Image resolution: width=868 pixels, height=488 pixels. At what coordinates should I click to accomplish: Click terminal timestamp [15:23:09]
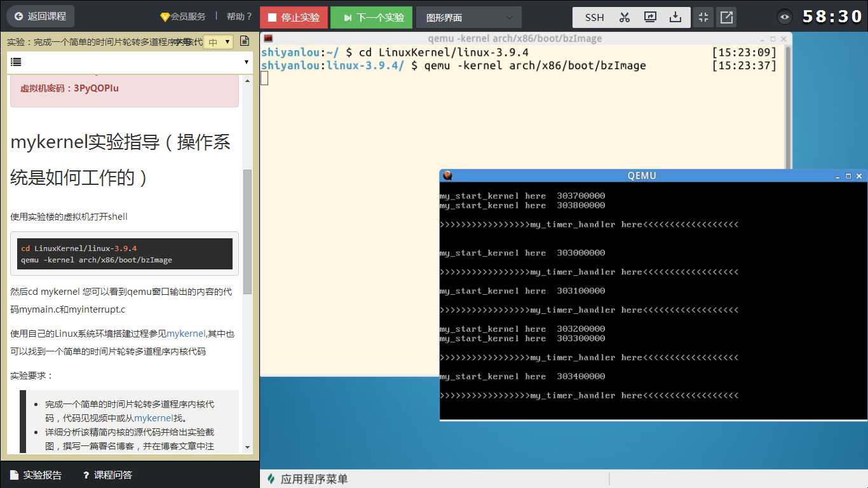coord(744,52)
